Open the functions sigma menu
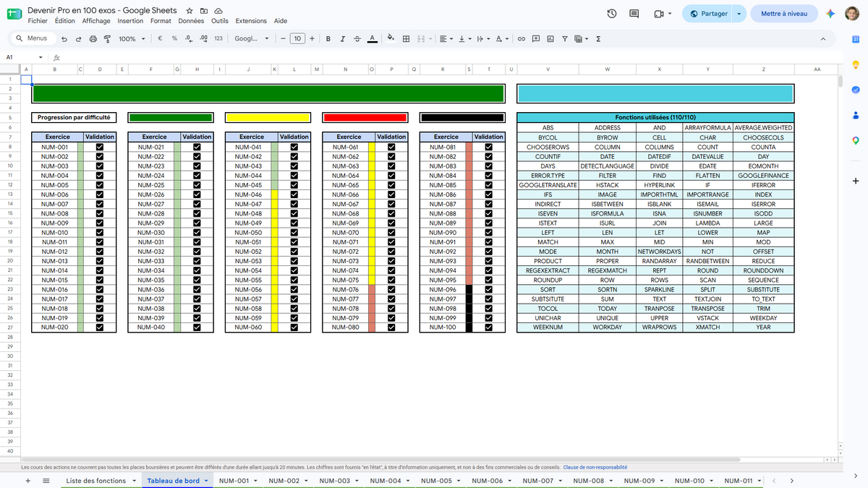868x488 pixels. (598, 39)
